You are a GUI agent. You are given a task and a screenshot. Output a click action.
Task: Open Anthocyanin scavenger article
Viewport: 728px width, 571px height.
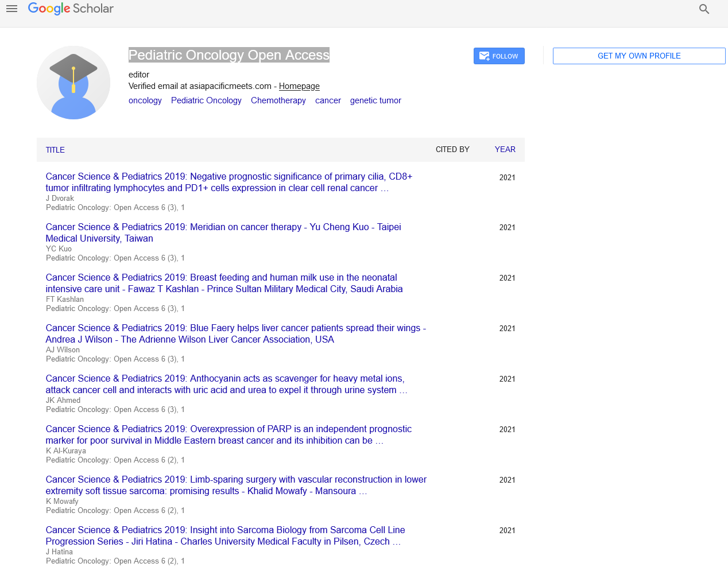point(227,384)
